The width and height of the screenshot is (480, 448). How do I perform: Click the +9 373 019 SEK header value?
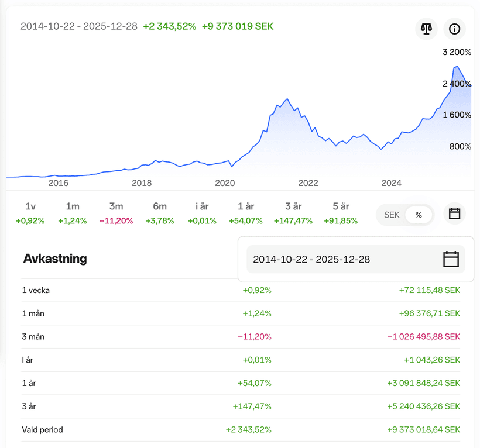click(x=238, y=26)
